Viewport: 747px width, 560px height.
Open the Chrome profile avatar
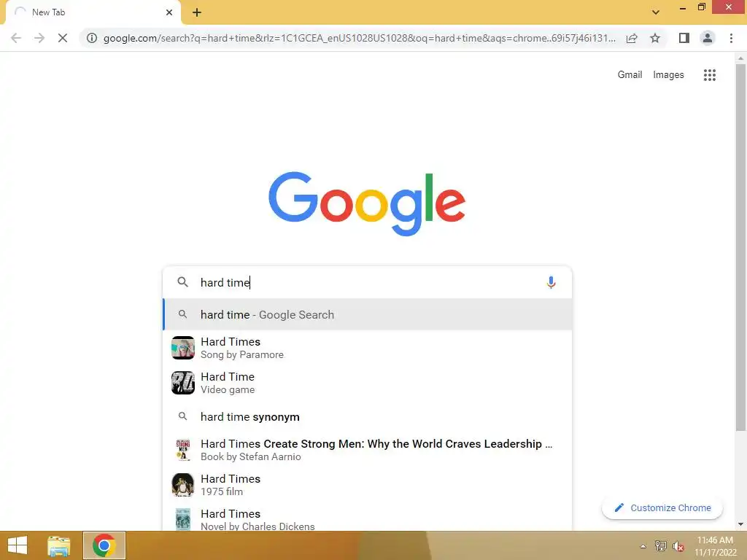click(708, 38)
